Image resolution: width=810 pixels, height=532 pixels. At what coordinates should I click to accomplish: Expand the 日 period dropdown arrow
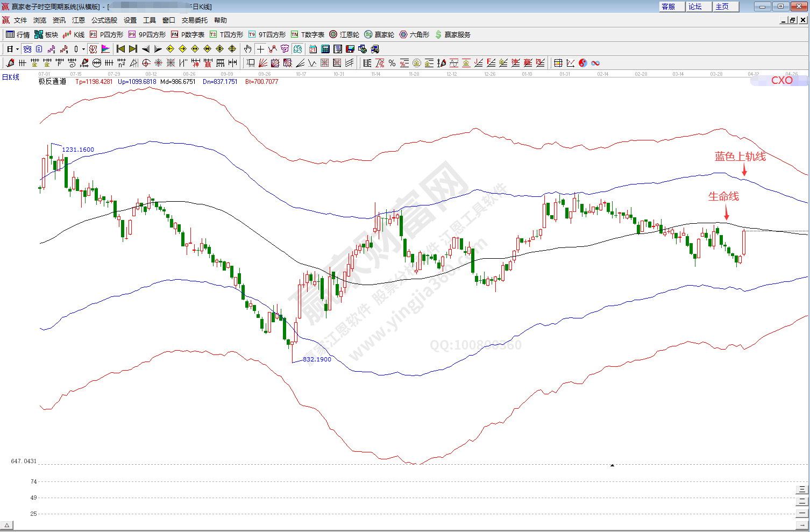17,49
